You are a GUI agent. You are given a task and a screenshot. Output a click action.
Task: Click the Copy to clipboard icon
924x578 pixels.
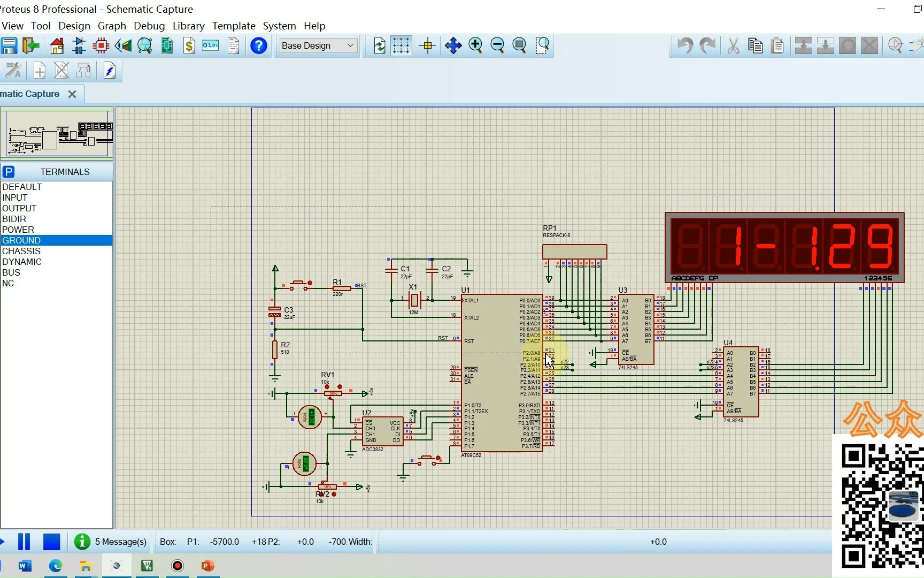pos(756,45)
